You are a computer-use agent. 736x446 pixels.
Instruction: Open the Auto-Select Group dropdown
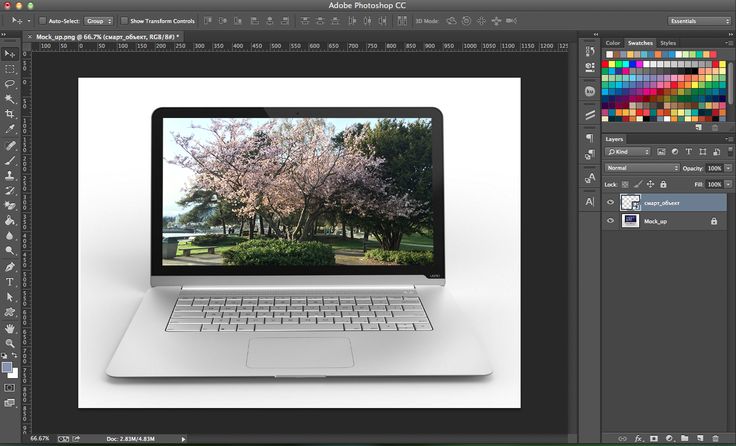[99, 21]
